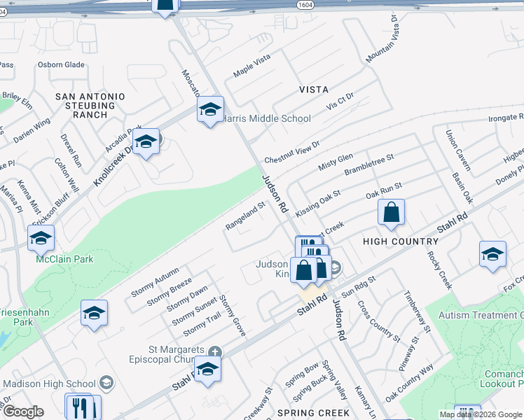
Task: Select the Oak Run St label
Action: 384,190
